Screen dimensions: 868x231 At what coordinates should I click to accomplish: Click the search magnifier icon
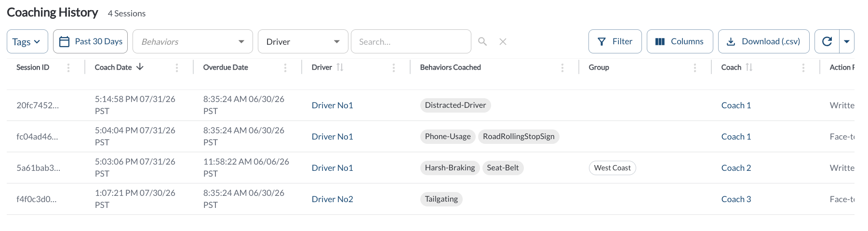(482, 41)
